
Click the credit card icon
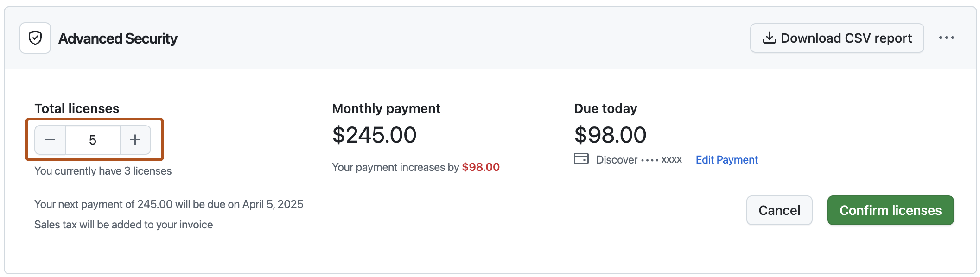581,159
